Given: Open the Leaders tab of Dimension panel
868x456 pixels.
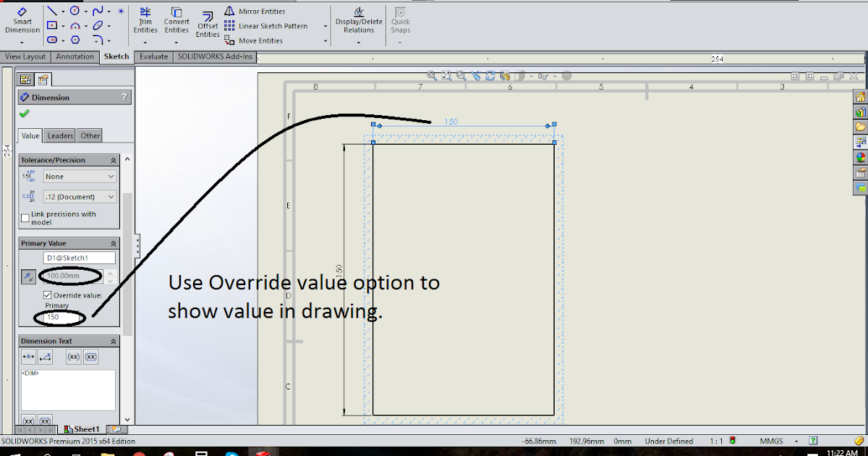Looking at the screenshot, I should coord(59,135).
